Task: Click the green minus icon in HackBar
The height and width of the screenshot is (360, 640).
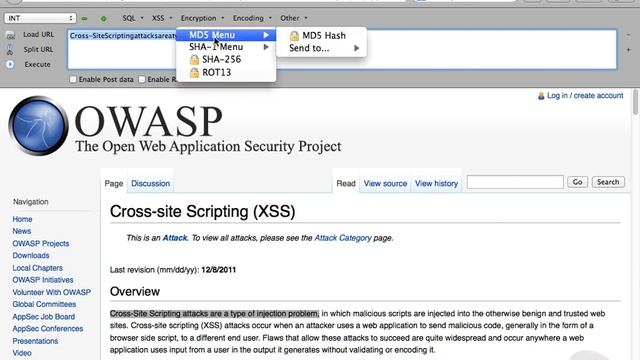Action: tap(84, 18)
